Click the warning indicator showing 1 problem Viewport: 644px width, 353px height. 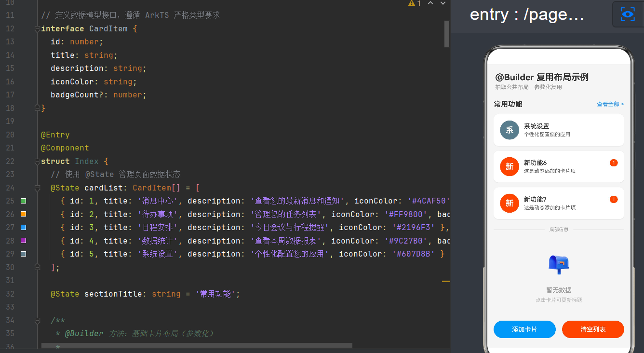(x=414, y=3)
